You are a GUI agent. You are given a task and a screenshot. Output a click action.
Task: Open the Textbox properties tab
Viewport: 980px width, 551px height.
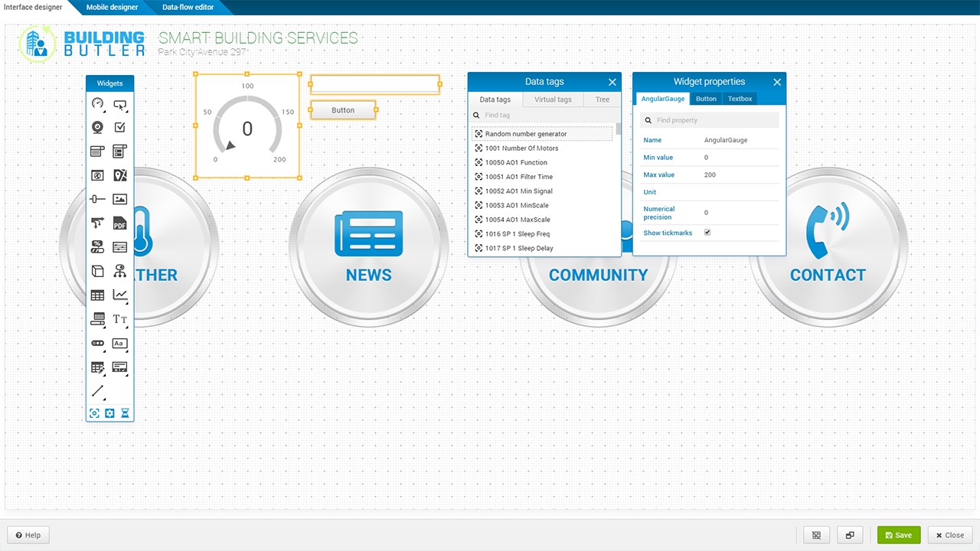[740, 99]
